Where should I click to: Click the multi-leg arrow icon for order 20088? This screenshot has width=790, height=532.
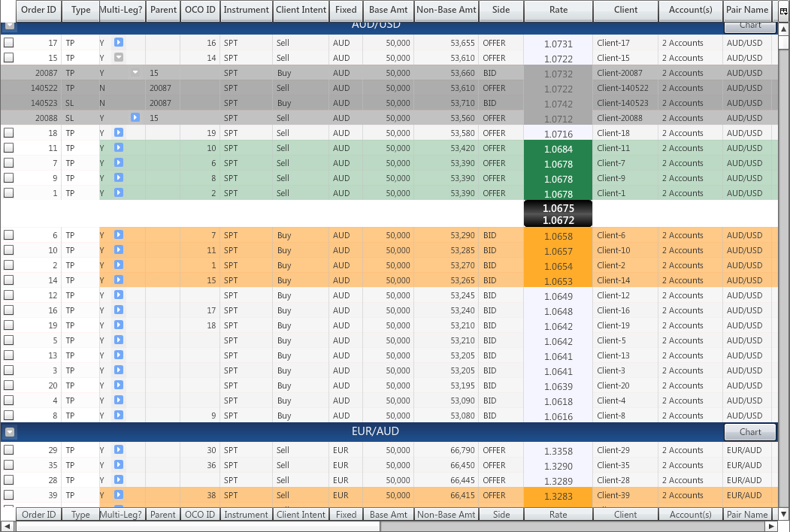[135, 118]
